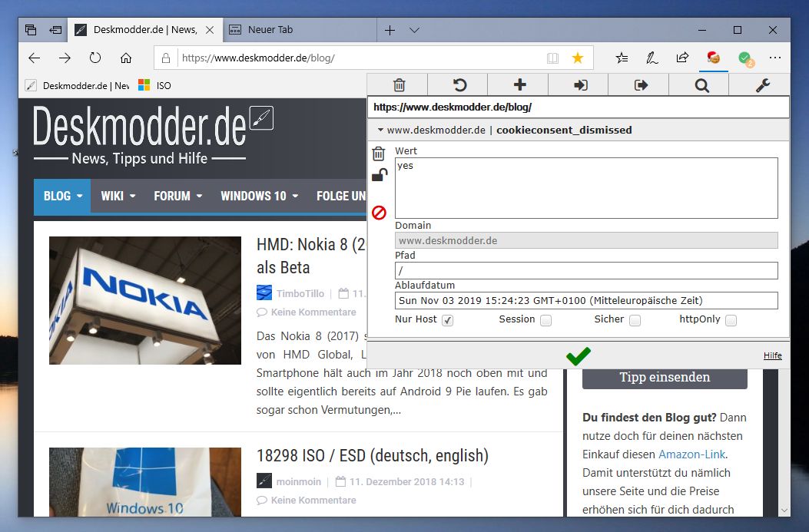Go forward with the forward arrow
Image resolution: width=809 pixels, height=532 pixels.
(x=65, y=58)
